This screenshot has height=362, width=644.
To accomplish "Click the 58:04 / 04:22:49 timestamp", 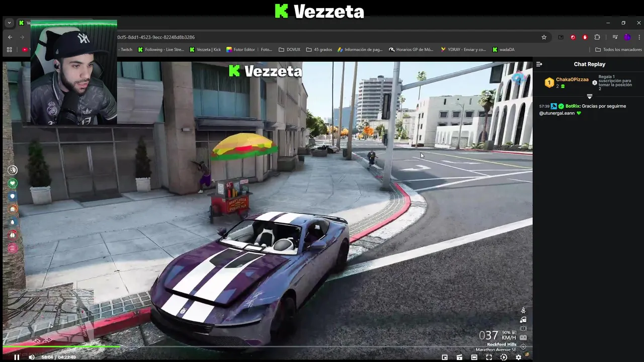I will click(x=58, y=357).
